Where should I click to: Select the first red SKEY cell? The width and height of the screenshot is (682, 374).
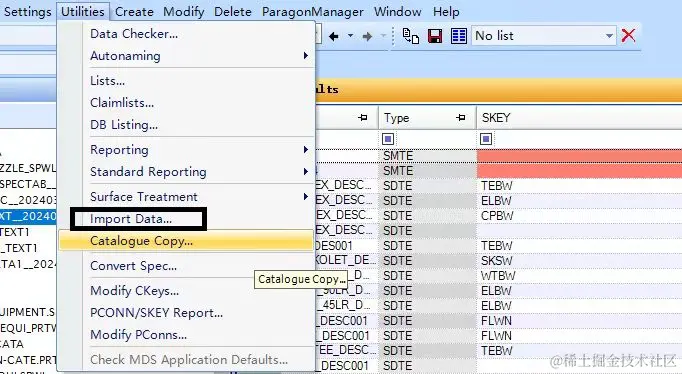pos(579,156)
